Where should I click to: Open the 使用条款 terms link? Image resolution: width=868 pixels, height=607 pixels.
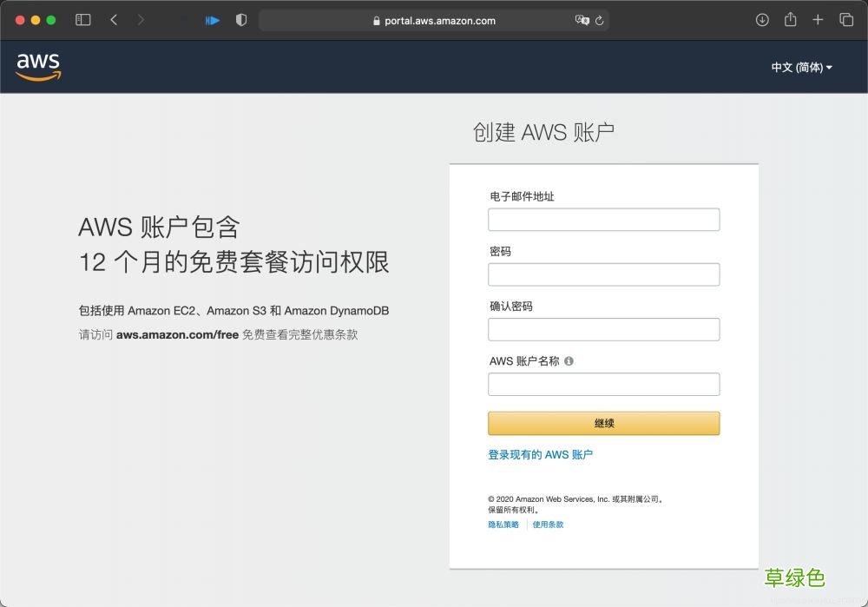(x=547, y=525)
